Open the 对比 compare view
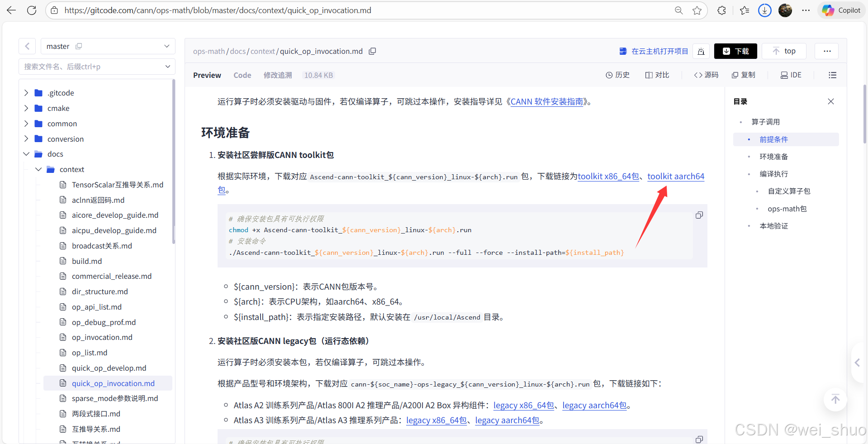Screen dimensions: 868x444 tap(657, 75)
